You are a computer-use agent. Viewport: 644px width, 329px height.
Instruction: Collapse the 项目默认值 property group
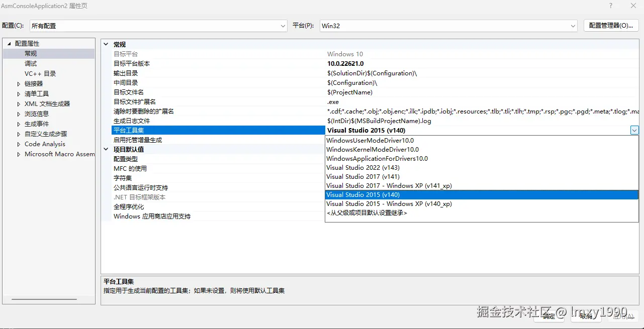tap(106, 149)
